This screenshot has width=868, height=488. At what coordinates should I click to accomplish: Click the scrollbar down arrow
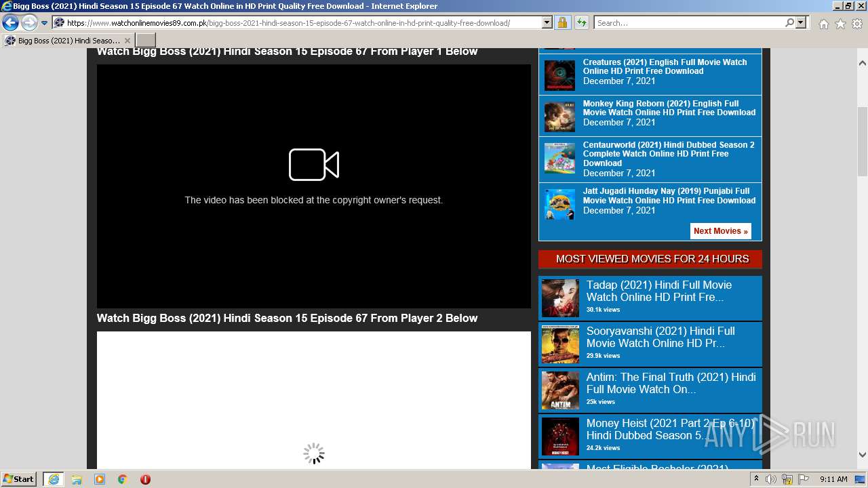coord(862,455)
